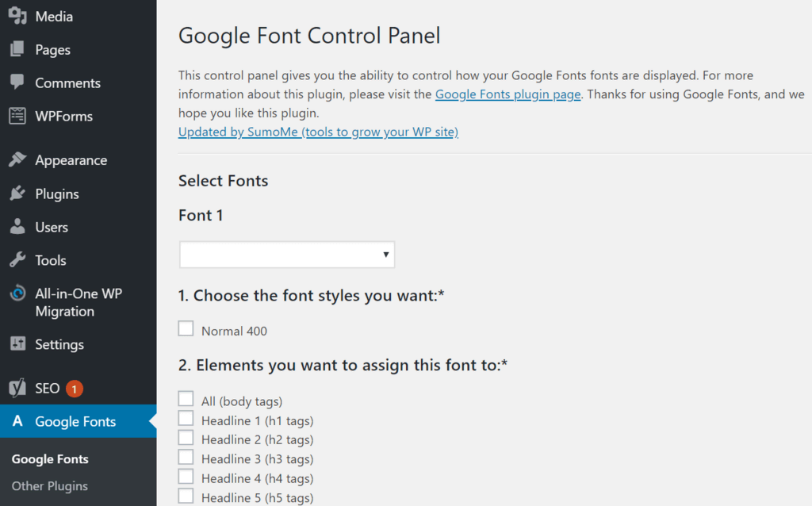
Task: Open Plugins using its plug icon
Action: [17, 194]
